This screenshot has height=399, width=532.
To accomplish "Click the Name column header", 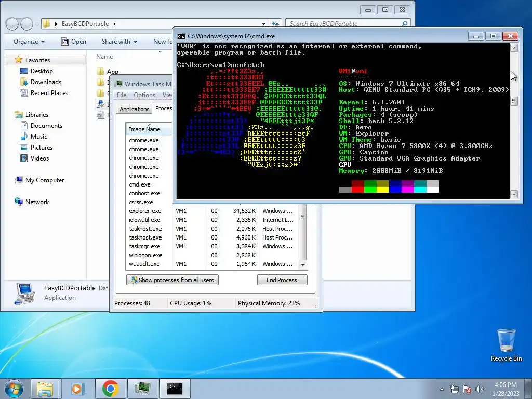I will (x=104, y=57).
